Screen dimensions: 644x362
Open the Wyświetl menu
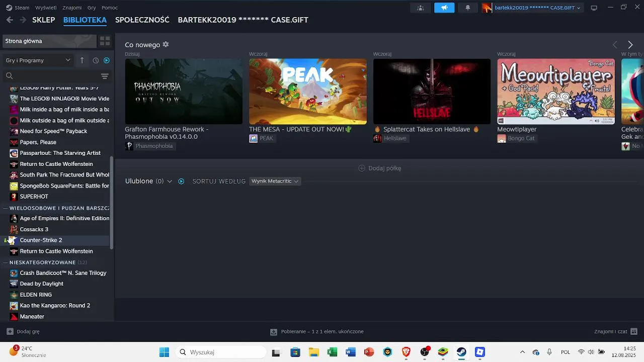46,8
